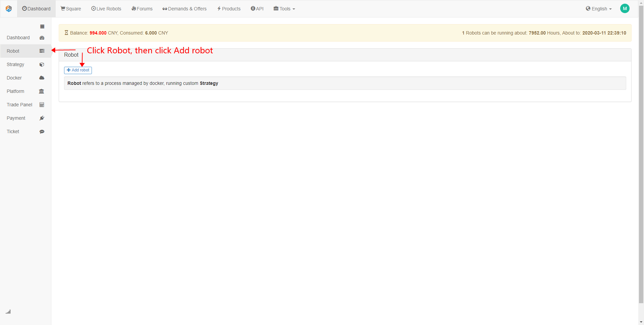
Task: Click the Robot panel heading
Action: [x=71, y=55]
